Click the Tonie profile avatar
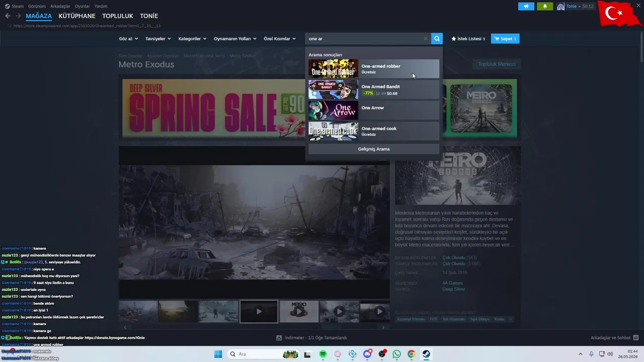This screenshot has width=644, height=362. click(560, 7)
